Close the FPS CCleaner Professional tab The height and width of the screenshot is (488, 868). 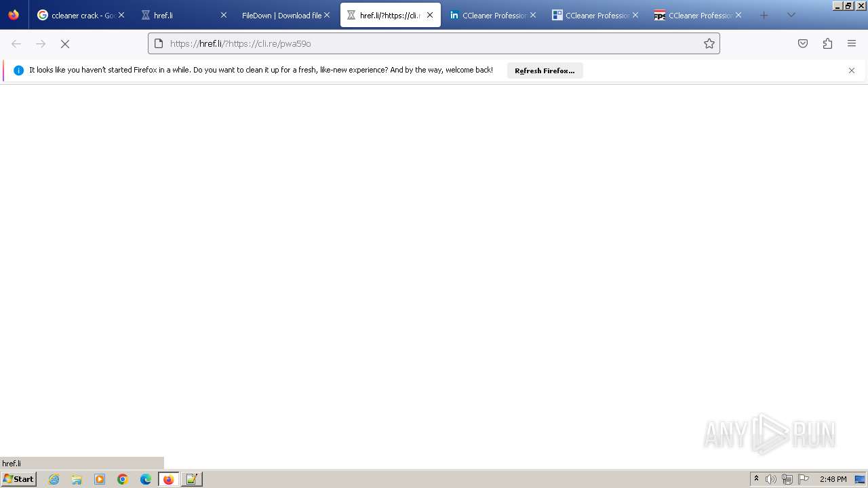pyautogui.click(x=738, y=15)
